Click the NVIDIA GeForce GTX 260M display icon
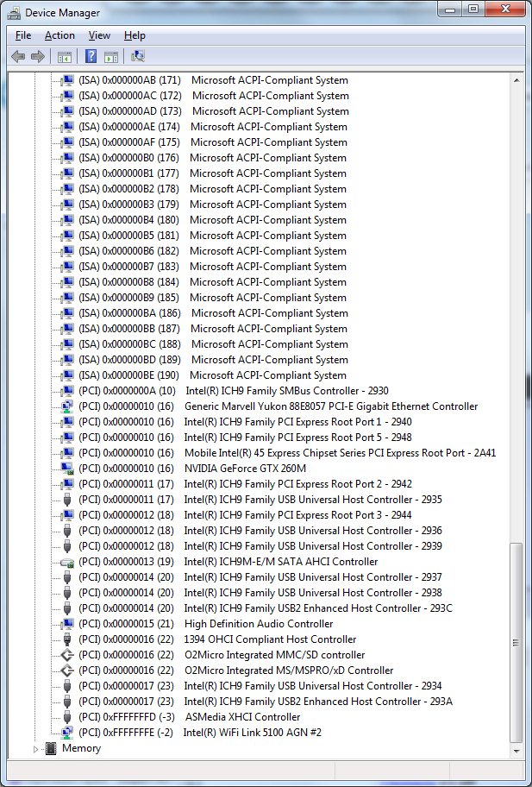This screenshot has width=532, height=787. (x=66, y=469)
